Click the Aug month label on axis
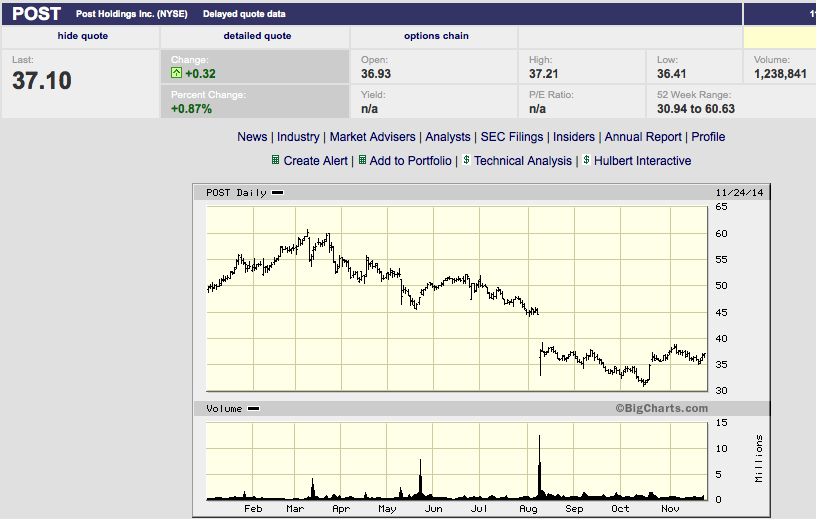 pos(528,509)
